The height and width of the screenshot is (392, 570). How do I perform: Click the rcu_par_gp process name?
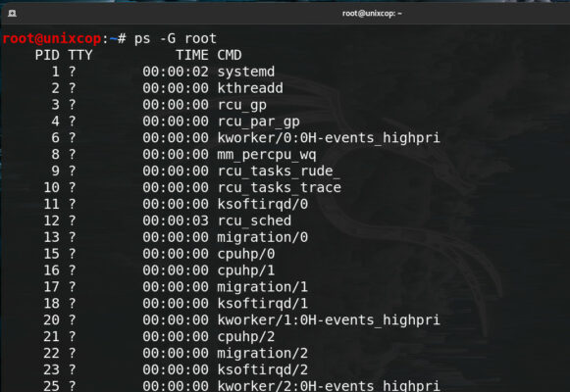[x=258, y=122]
